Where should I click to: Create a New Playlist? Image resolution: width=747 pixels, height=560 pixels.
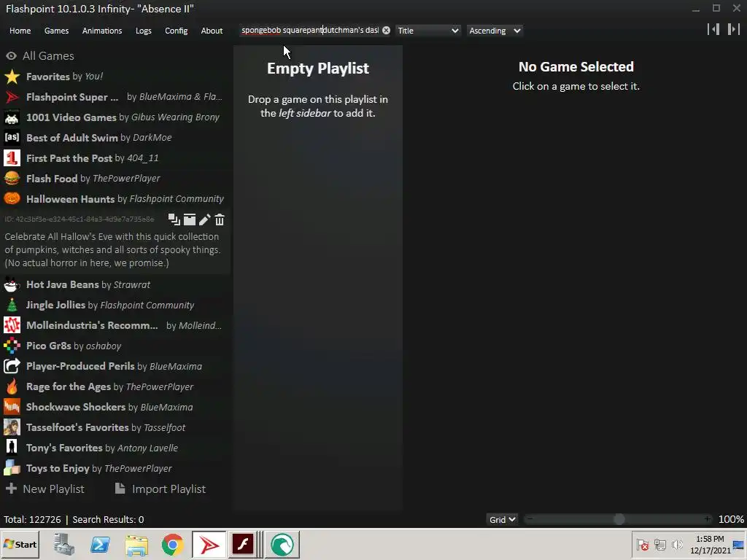point(44,489)
